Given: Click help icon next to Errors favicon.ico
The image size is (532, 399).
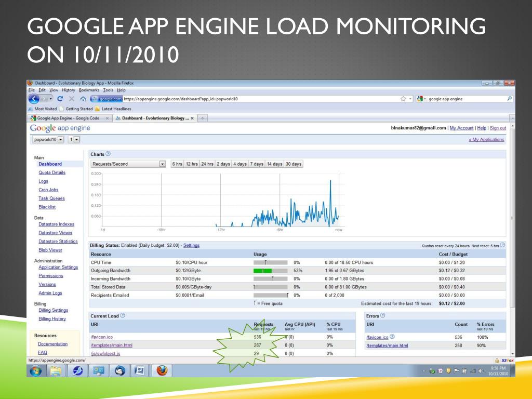Looking at the screenshot, I should [392, 337].
